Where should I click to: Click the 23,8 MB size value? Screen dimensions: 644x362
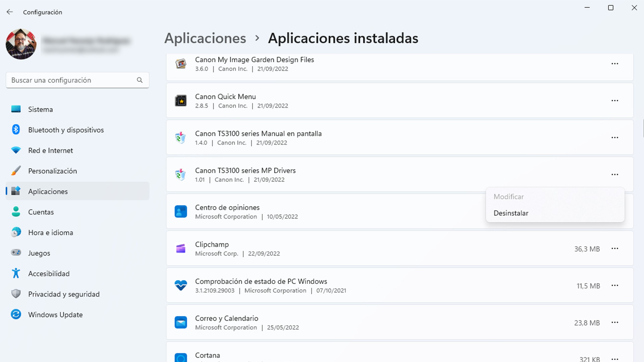coord(587,323)
